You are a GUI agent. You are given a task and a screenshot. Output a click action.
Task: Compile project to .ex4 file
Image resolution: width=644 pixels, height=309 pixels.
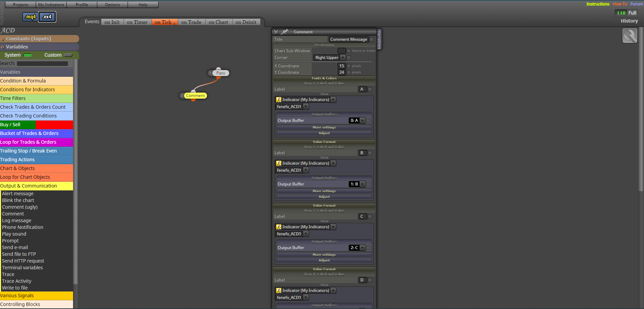(47, 17)
